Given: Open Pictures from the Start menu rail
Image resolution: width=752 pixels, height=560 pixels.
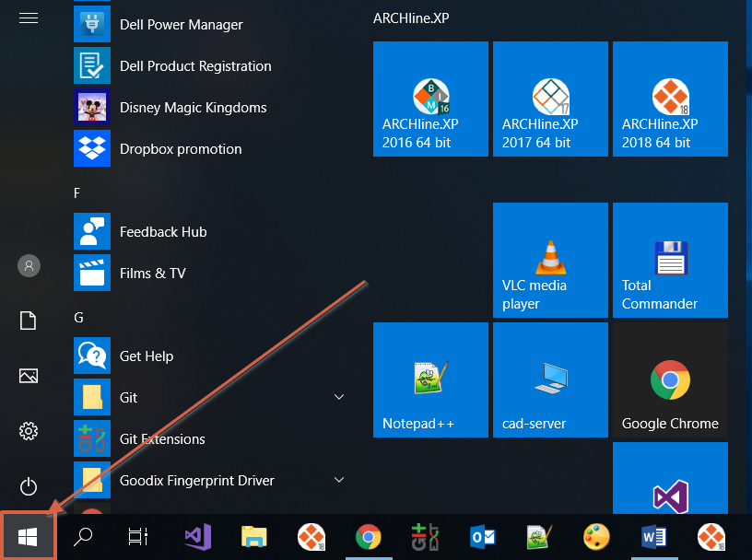Looking at the screenshot, I should point(29,376).
